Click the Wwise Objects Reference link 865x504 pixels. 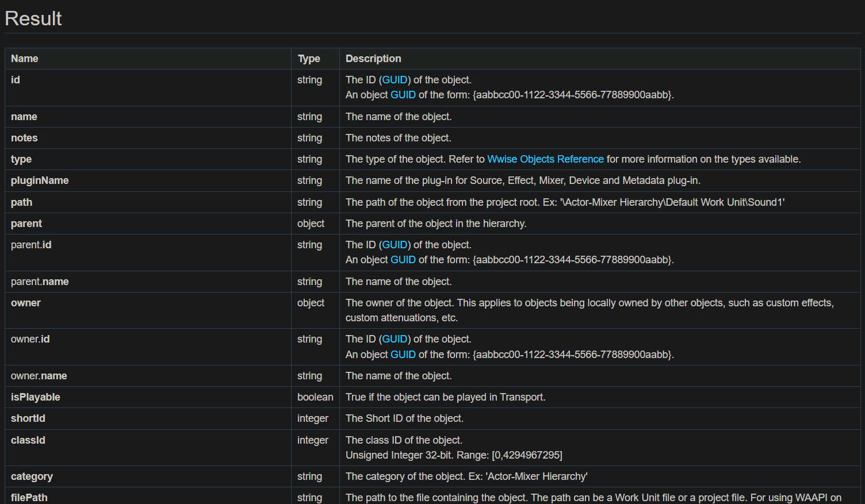(545, 159)
